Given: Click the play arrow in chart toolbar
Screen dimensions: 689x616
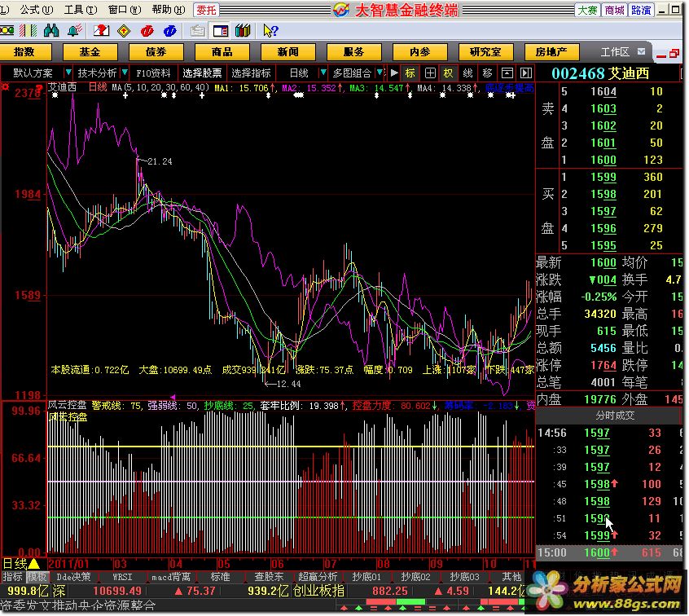Looking at the screenshot, I should click(x=394, y=73).
